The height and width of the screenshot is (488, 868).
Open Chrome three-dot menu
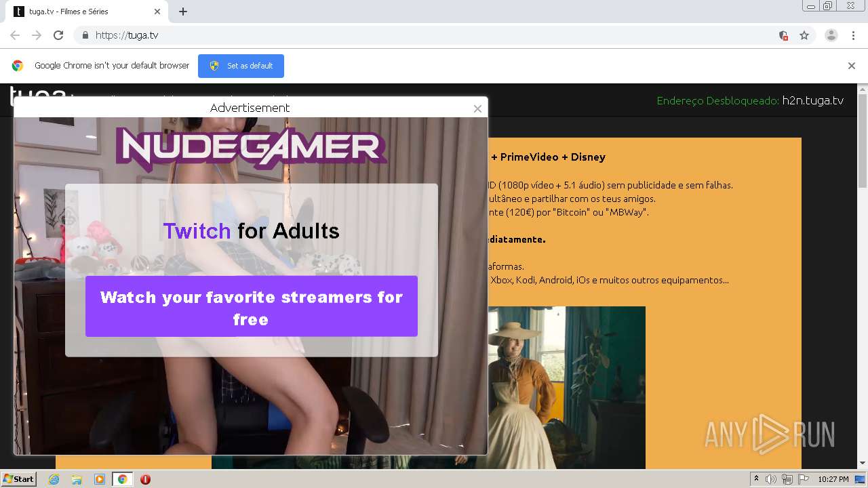tap(853, 35)
